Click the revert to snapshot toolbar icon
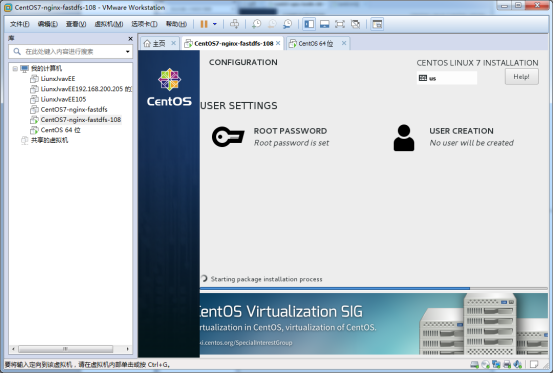 point(272,24)
